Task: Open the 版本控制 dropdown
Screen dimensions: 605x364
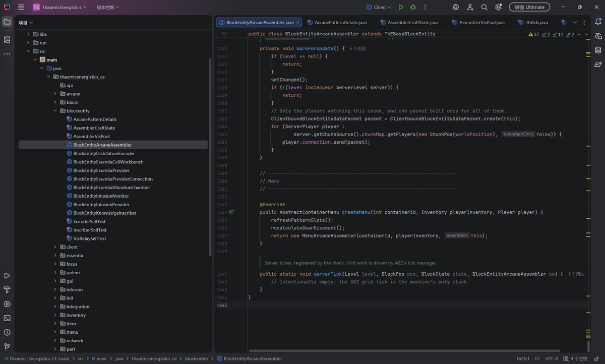Action: pyautogui.click(x=108, y=7)
